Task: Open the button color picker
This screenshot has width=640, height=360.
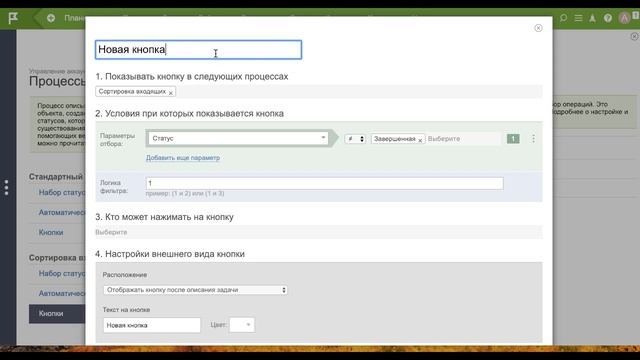Action: pyautogui.click(x=242, y=325)
